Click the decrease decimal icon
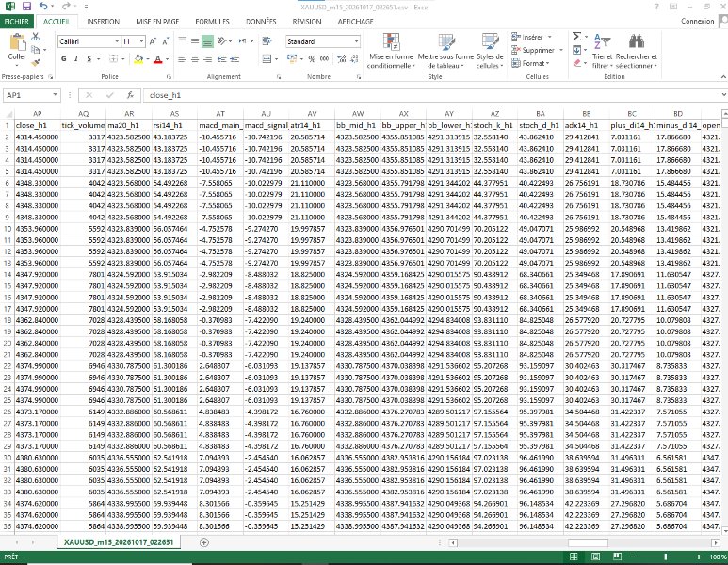 point(355,59)
